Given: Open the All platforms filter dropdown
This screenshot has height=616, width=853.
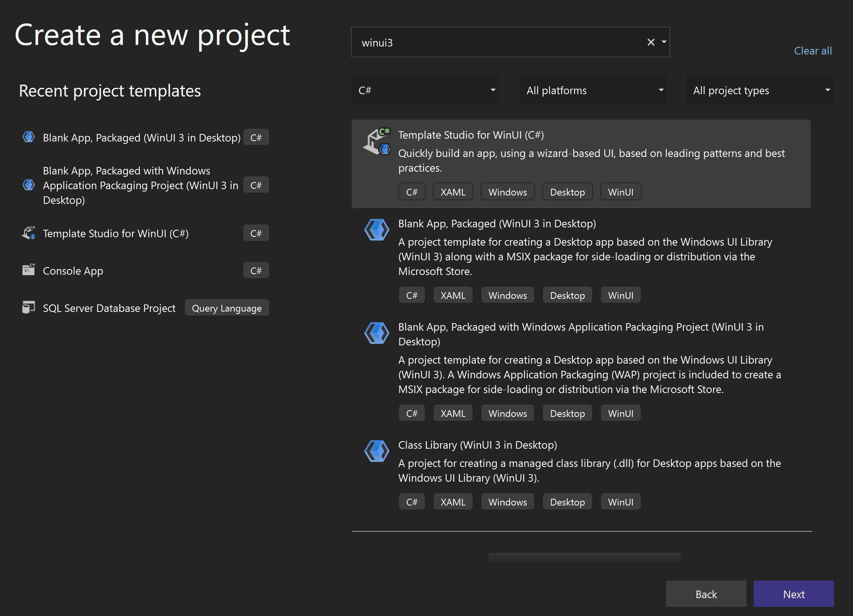Looking at the screenshot, I should click(x=593, y=90).
